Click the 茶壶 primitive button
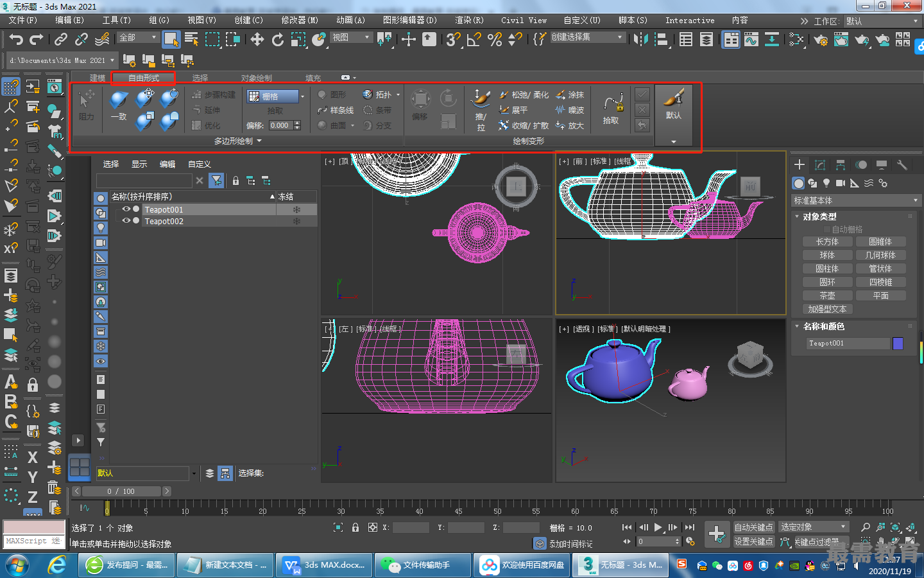The width and height of the screenshot is (924, 578). [827, 295]
